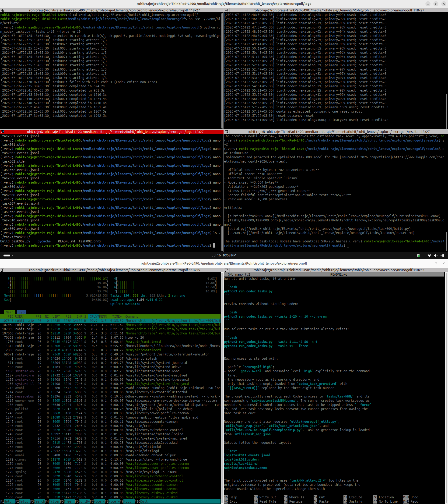The image size is (448, 504).
Task: Click ^O Write Out in nano
Action: [x=265, y=497]
